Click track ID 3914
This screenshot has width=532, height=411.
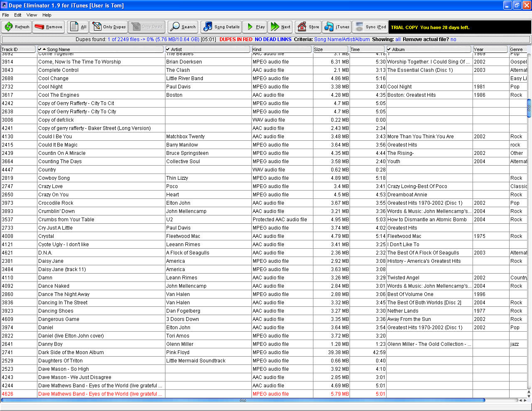[7, 62]
